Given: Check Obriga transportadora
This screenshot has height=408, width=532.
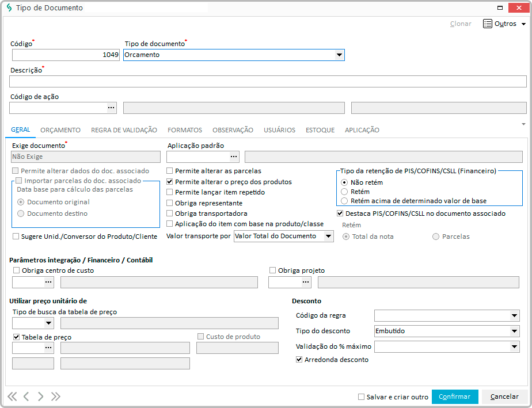Looking at the screenshot, I should pos(170,213).
